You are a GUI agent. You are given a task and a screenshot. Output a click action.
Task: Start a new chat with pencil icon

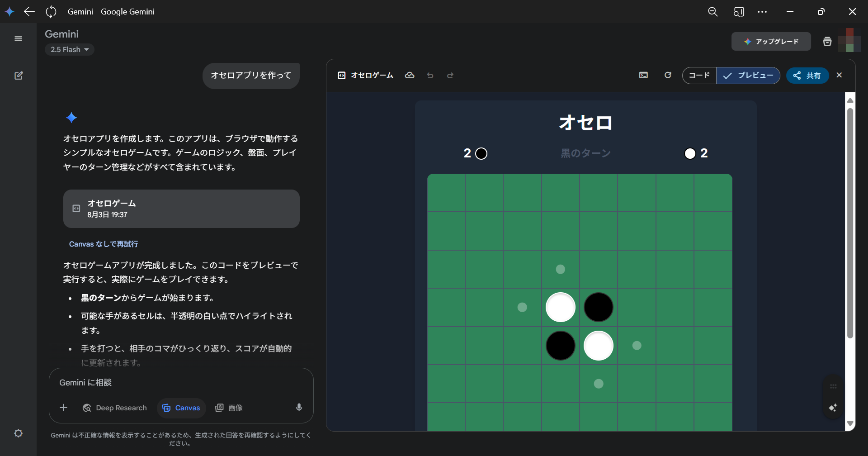pos(19,76)
